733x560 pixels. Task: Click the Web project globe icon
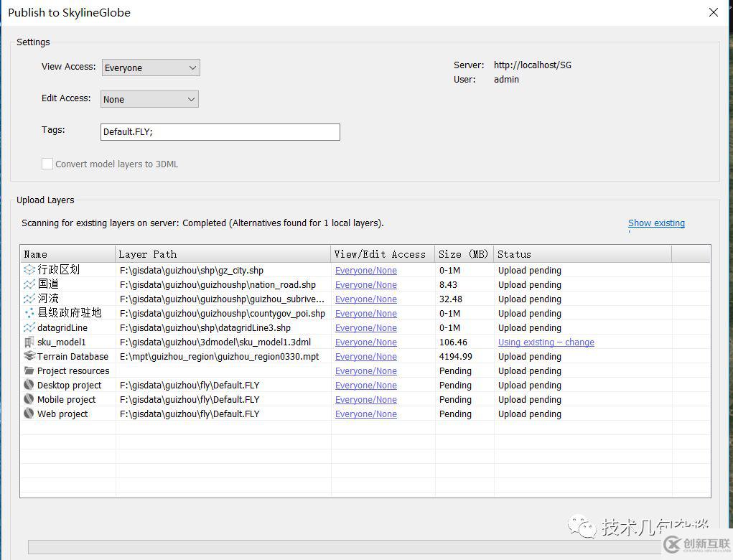pos(29,414)
